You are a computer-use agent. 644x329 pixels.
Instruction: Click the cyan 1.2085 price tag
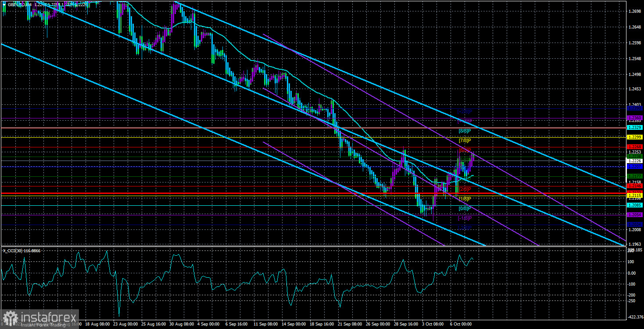point(635,205)
